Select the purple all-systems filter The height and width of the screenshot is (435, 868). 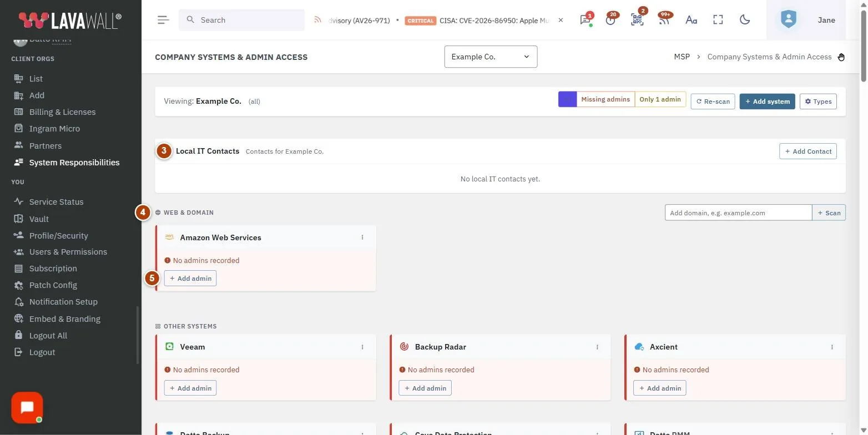tap(567, 99)
